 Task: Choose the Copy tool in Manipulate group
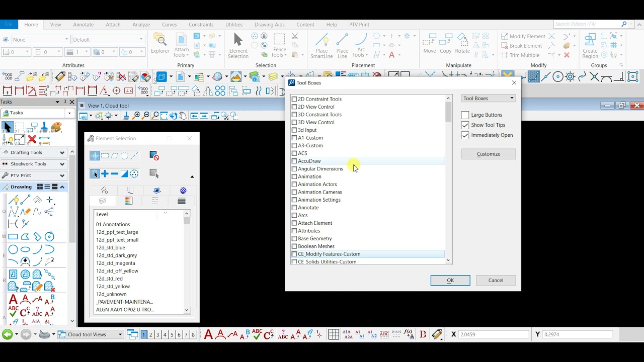coord(446,43)
